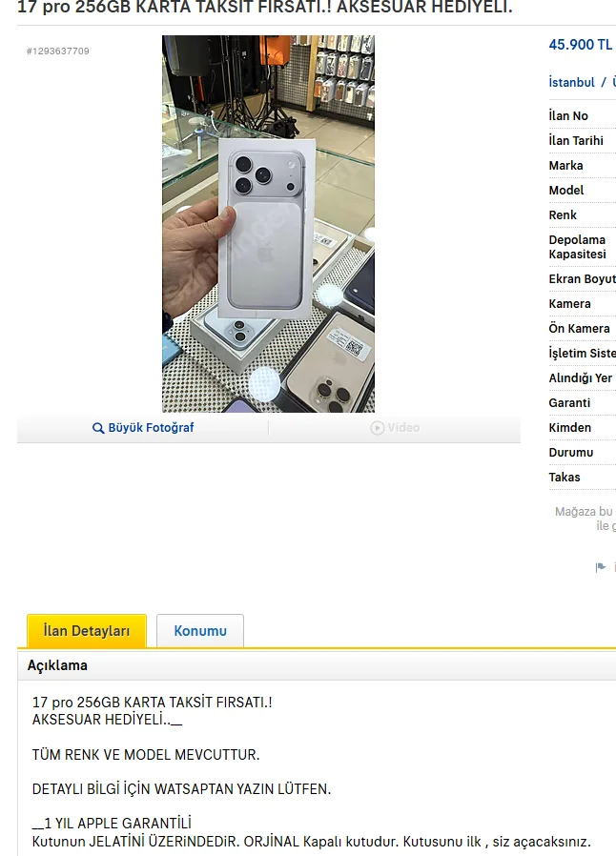The image size is (616, 856).
Task: Switch to the İlan Detayları tab
Action: point(87,631)
